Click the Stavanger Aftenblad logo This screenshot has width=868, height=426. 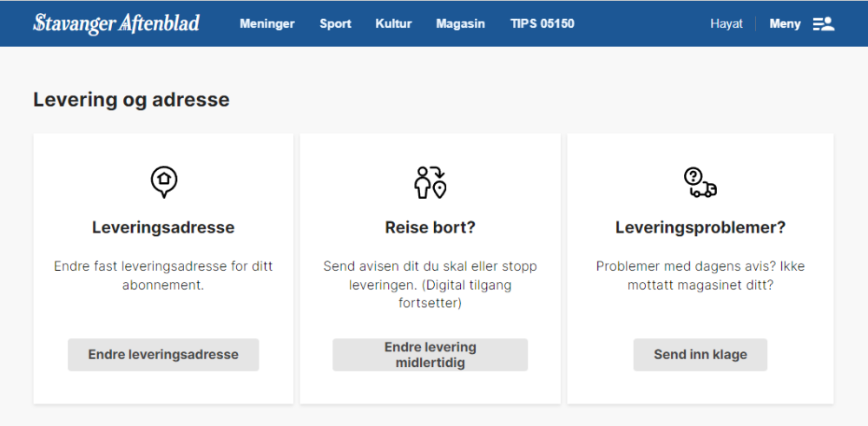tap(116, 23)
